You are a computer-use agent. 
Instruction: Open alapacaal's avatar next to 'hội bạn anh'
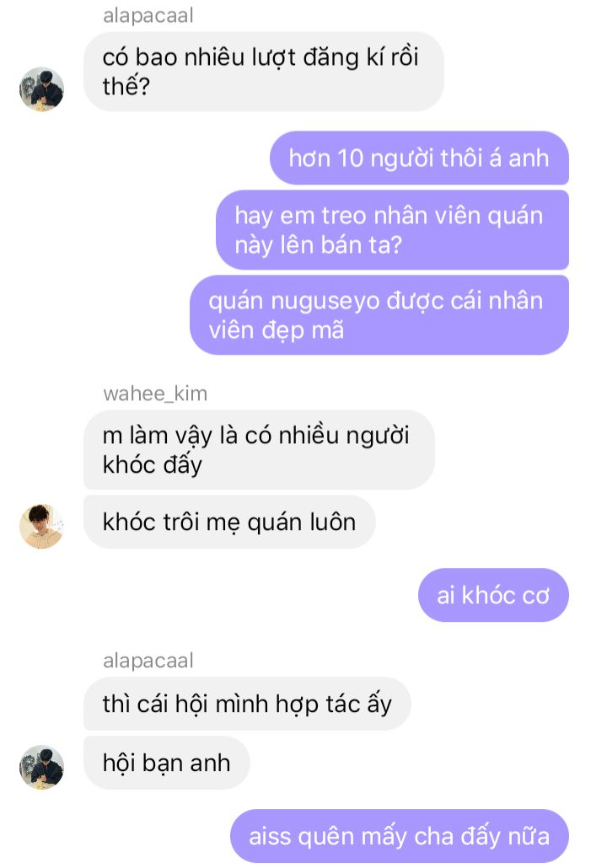(41, 767)
